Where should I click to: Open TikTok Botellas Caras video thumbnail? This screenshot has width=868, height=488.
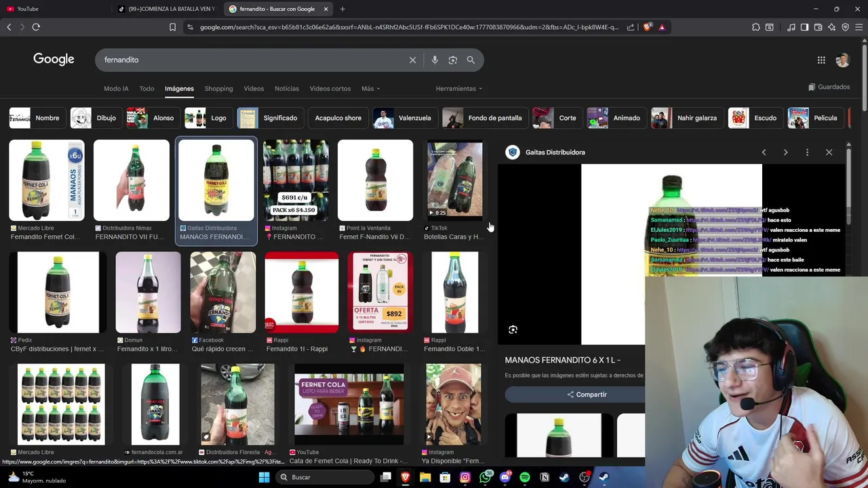tap(454, 180)
